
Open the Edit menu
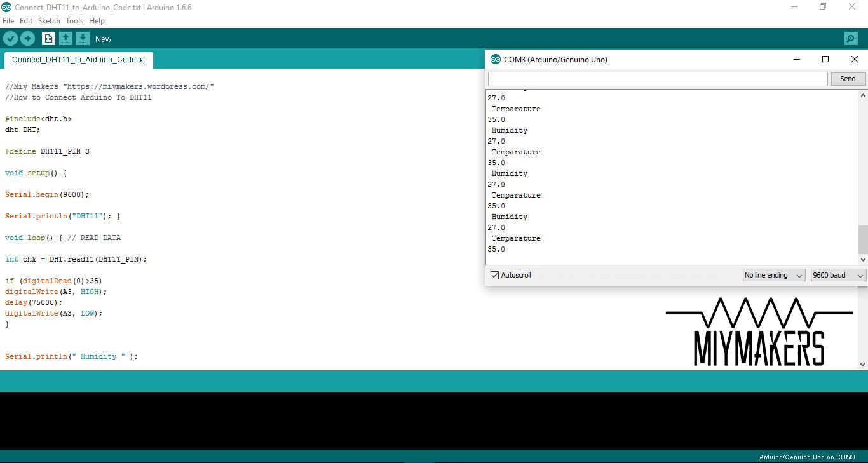click(26, 21)
